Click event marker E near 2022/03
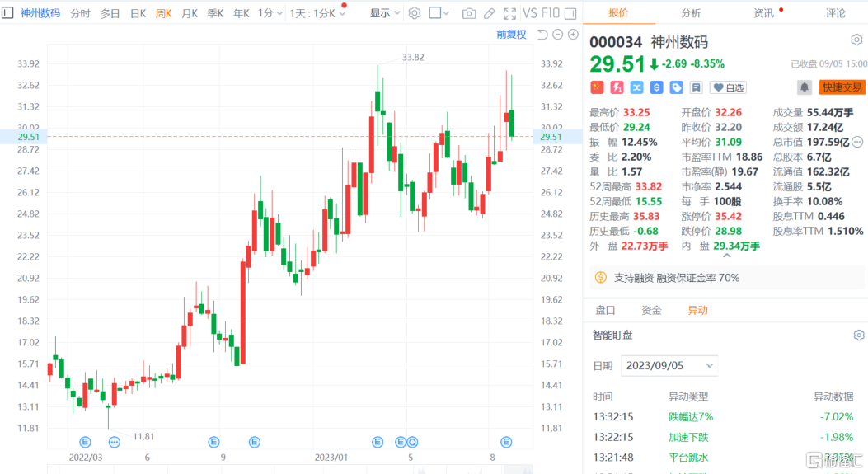868x474 pixels. pyautogui.click(x=85, y=442)
